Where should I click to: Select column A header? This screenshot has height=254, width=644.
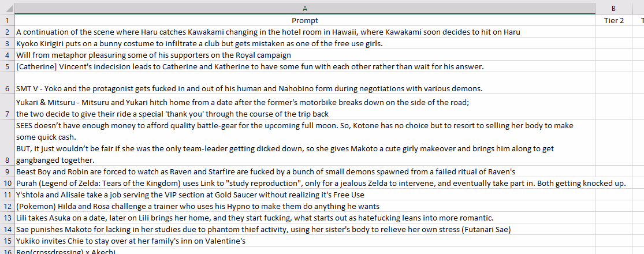305,8
